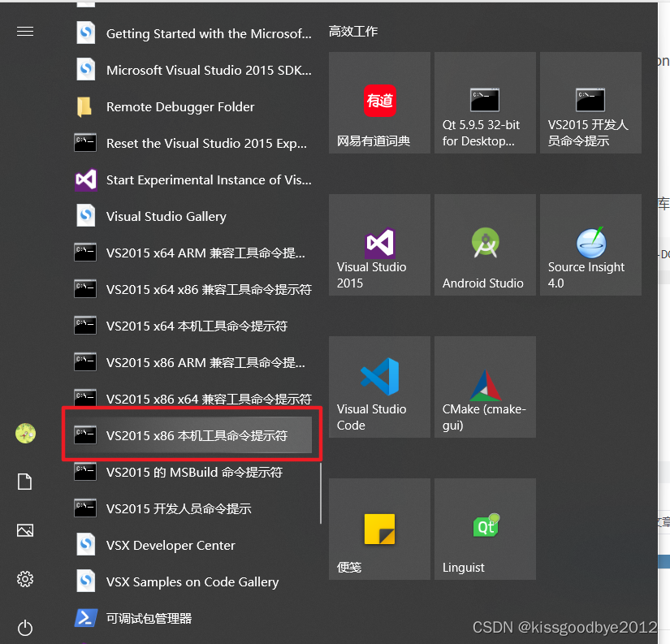The height and width of the screenshot is (644, 670).
Task: Click the console icon for VS2015 的 MSBuild 命令提示符
Action: [x=85, y=472]
